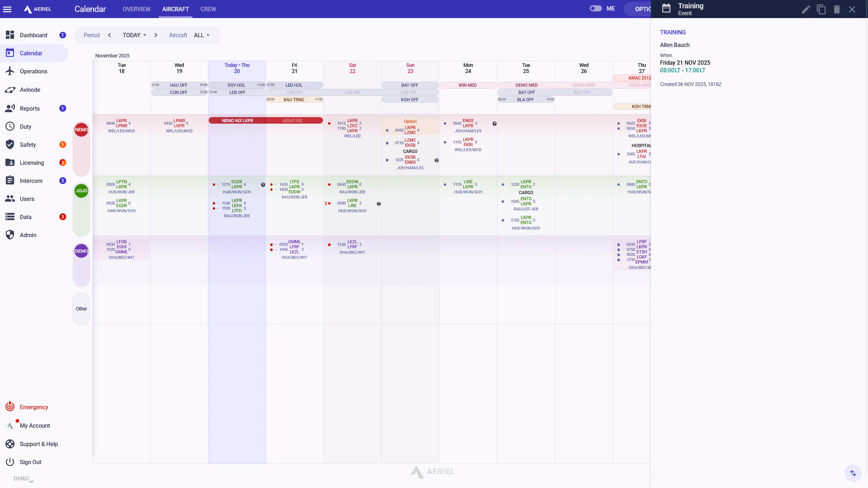
Task: Go to next period with right chevron
Action: pos(156,35)
